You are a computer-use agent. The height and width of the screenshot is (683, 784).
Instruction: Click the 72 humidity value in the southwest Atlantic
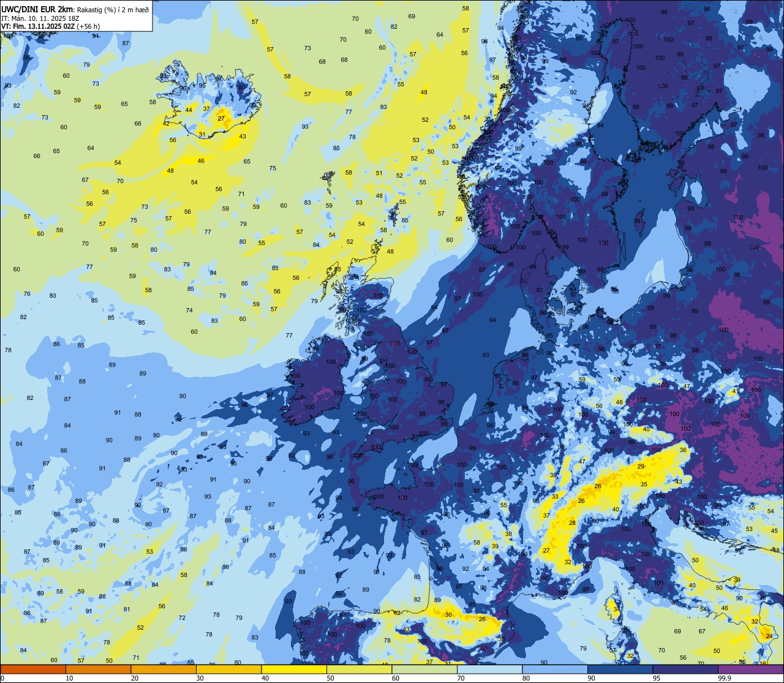click(182, 618)
